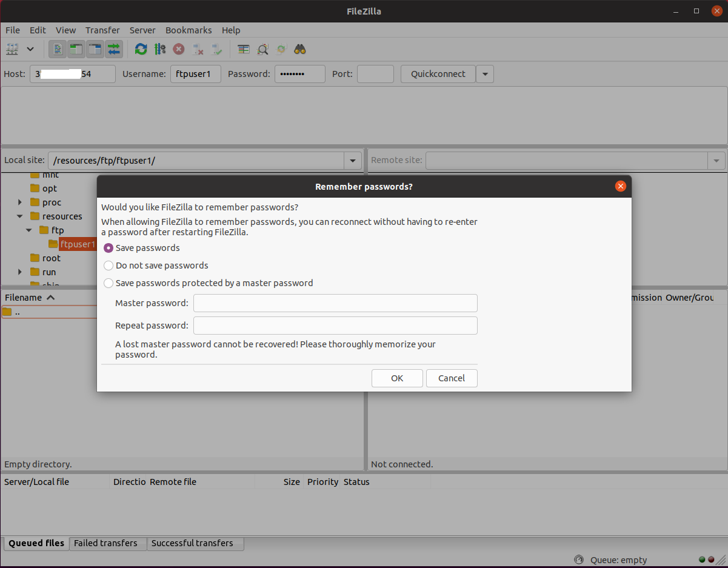Viewport: 728px width, 568px height.
Task: Toggle processing of the transfer queue icon
Action: click(160, 49)
